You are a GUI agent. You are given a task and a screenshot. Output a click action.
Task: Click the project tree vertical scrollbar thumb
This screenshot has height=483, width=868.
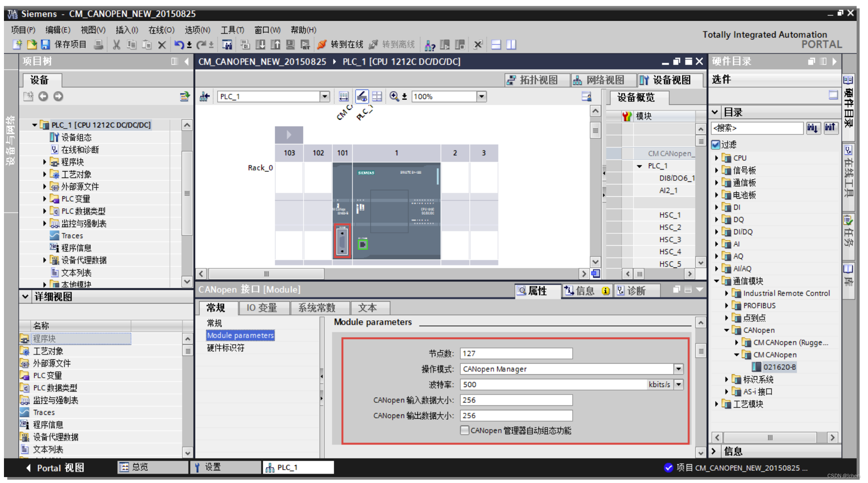(x=187, y=193)
